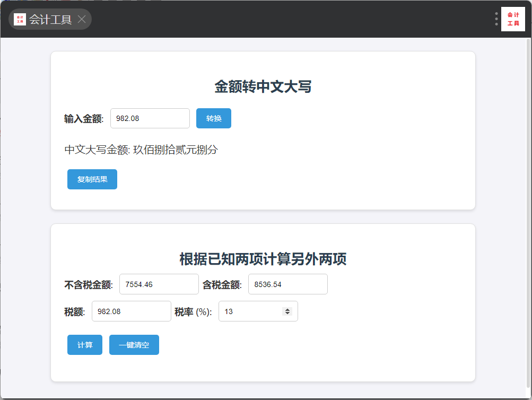This screenshot has width=532, height=400.
Task: Click the 根据已知两项计算另外两项 heading
Action: 263,259
